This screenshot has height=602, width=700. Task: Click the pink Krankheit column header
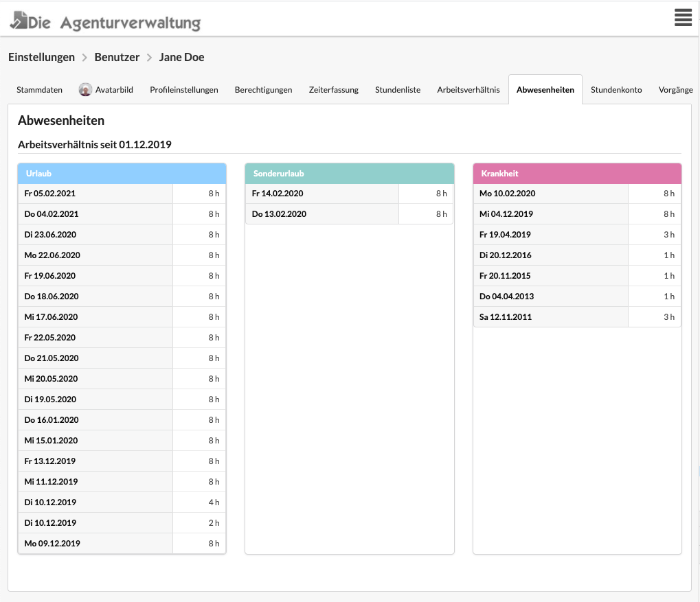[577, 174]
